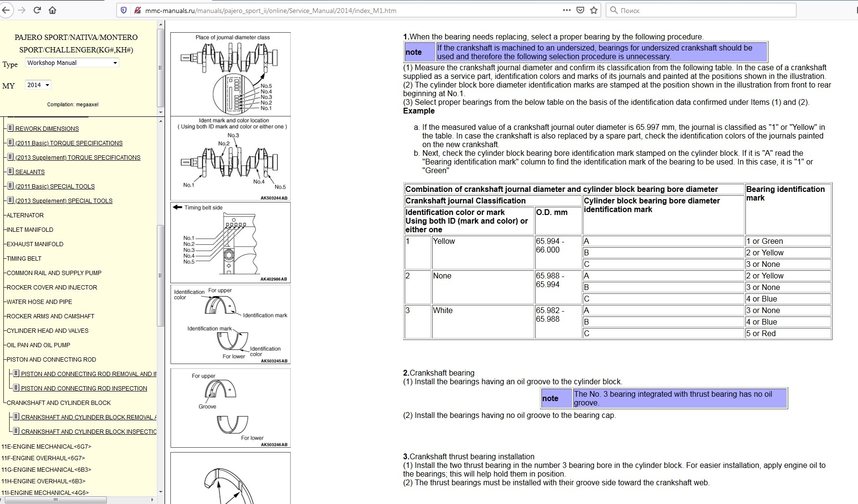Screen dimensions: 858x504
Task: Open PISTON AND CONNECTING ROD INSPECTION link
Action: [84, 388]
